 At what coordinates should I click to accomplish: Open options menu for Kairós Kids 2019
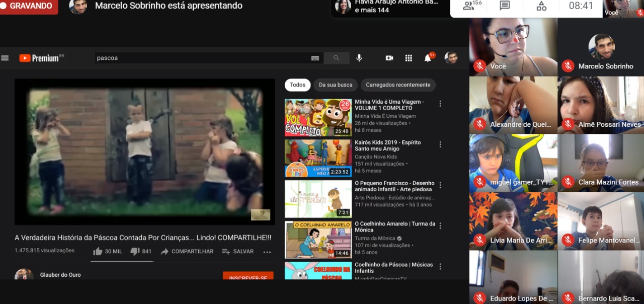(x=440, y=144)
